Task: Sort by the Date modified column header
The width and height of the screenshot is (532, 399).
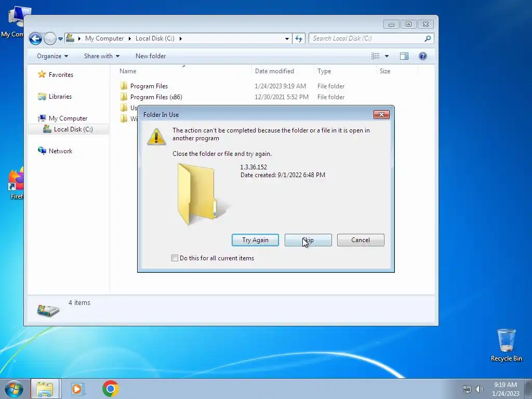Action: pyautogui.click(x=274, y=71)
